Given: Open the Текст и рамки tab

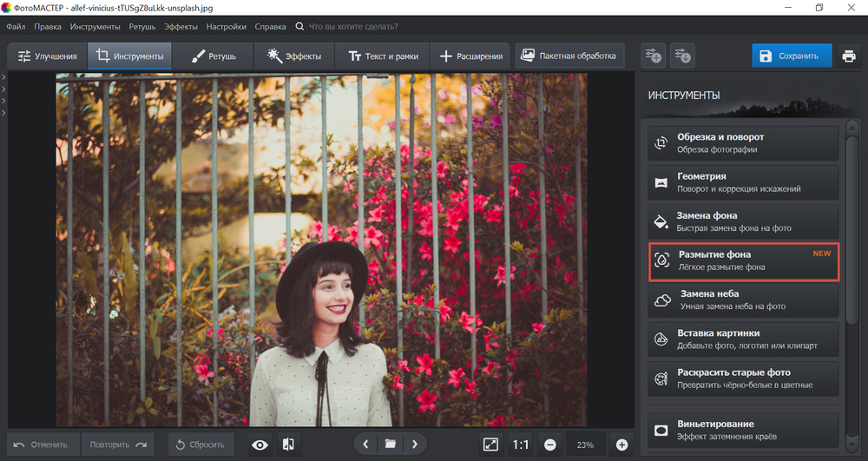Looking at the screenshot, I should point(382,56).
